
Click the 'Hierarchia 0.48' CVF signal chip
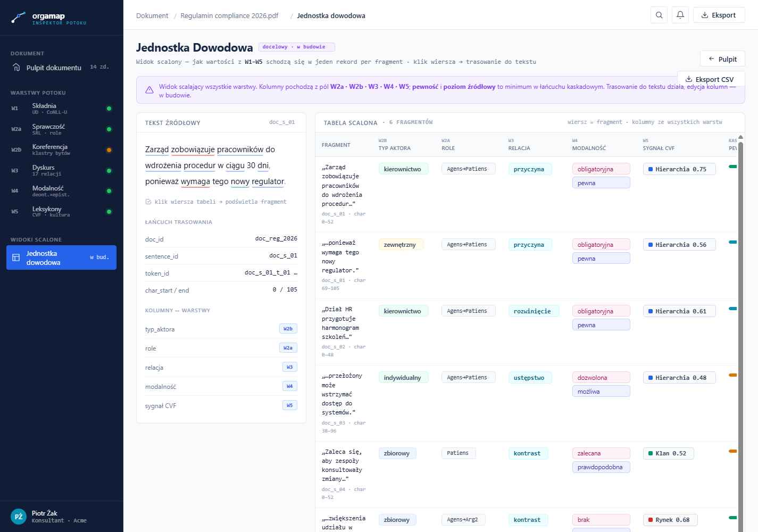pos(679,378)
